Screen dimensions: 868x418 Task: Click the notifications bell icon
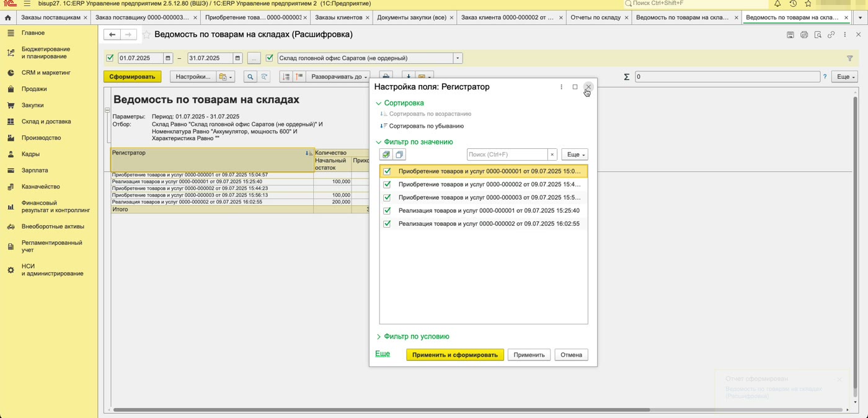pos(777,4)
